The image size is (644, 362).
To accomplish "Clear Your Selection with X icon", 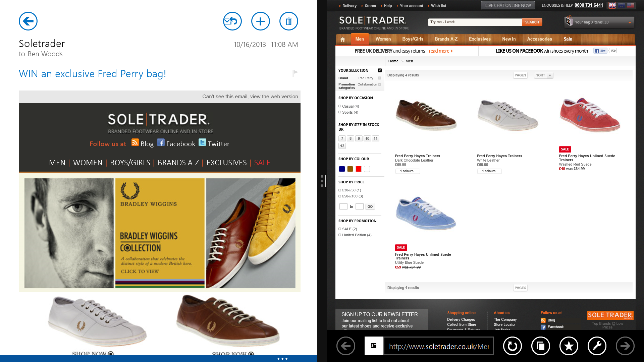I will point(380,70).
